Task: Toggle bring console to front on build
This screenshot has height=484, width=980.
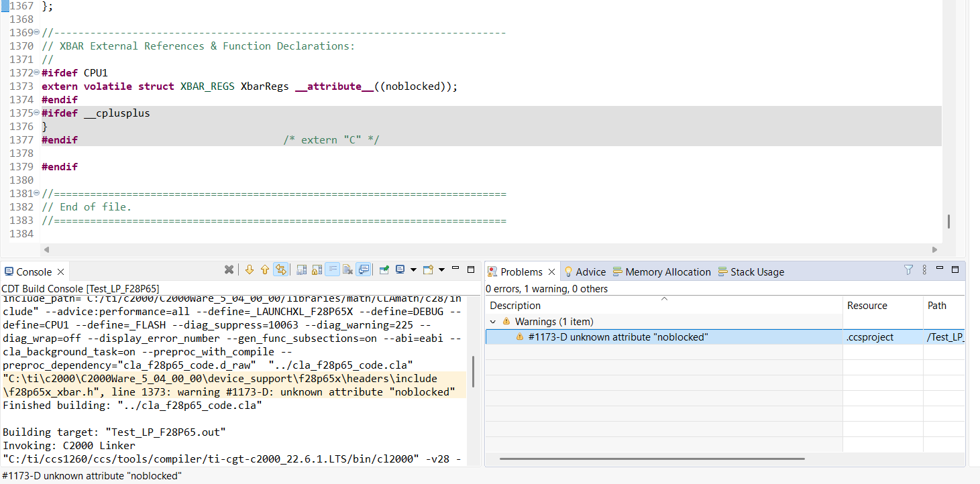Action: [x=363, y=269]
